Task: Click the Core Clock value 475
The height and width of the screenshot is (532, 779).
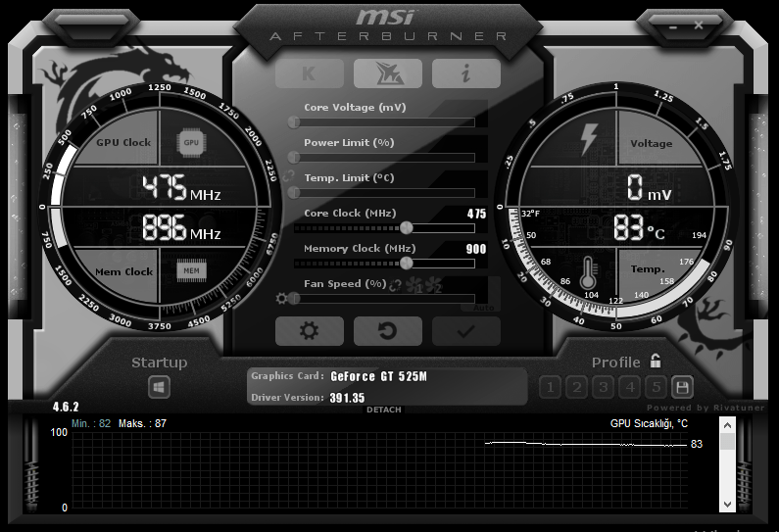Action: [x=476, y=214]
